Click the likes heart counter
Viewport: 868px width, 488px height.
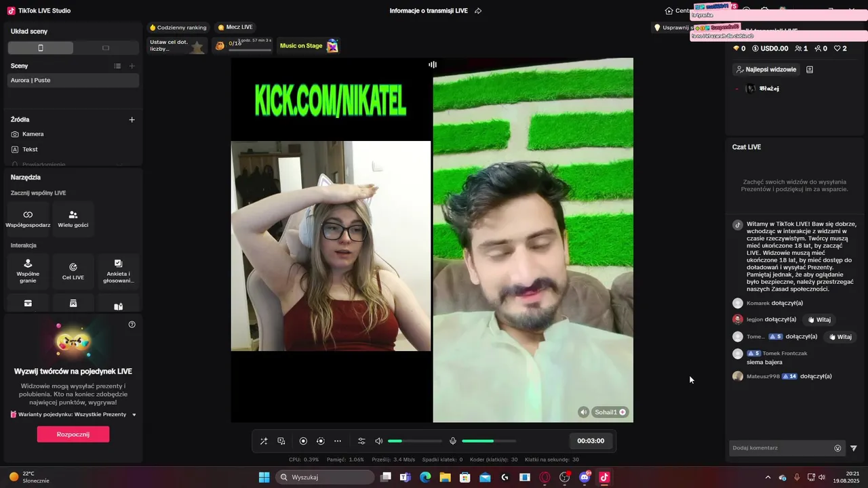tap(840, 49)
